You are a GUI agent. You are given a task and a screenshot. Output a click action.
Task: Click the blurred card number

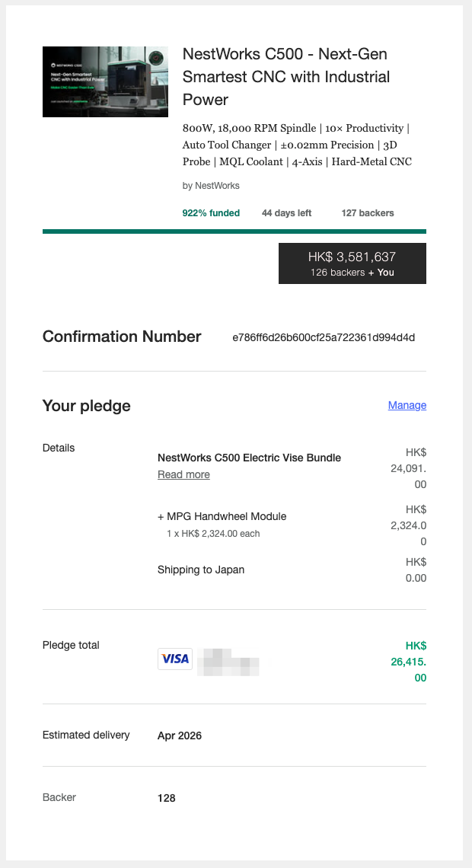tap(228, 661)
